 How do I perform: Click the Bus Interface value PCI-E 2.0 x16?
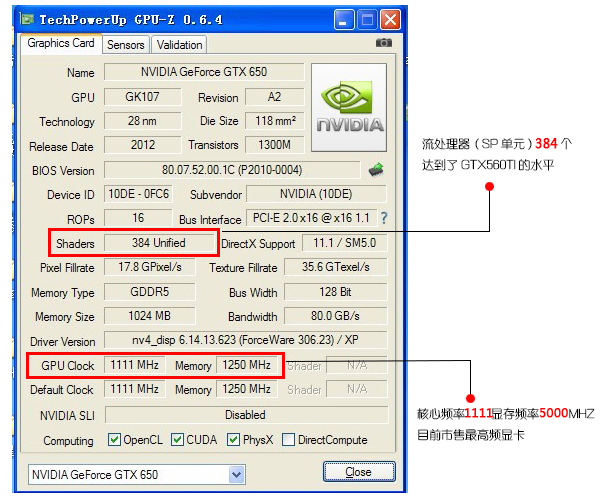[x=311, y=218]
